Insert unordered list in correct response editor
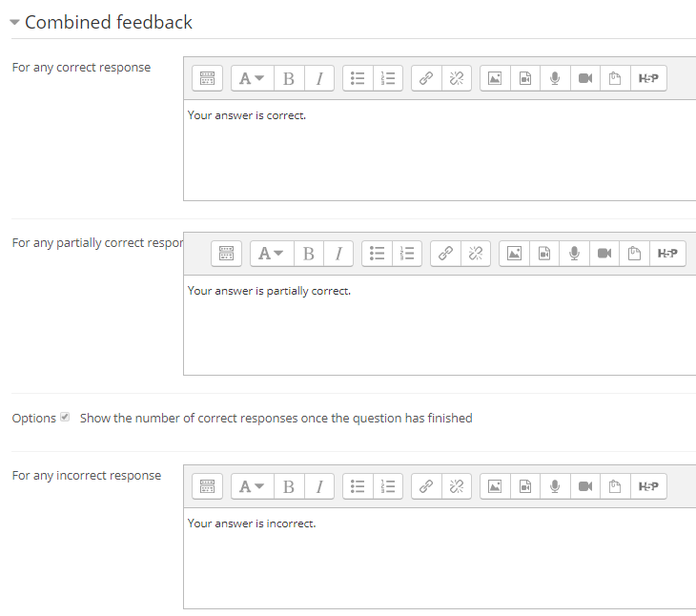696x616 pixels. click(358, 78)
